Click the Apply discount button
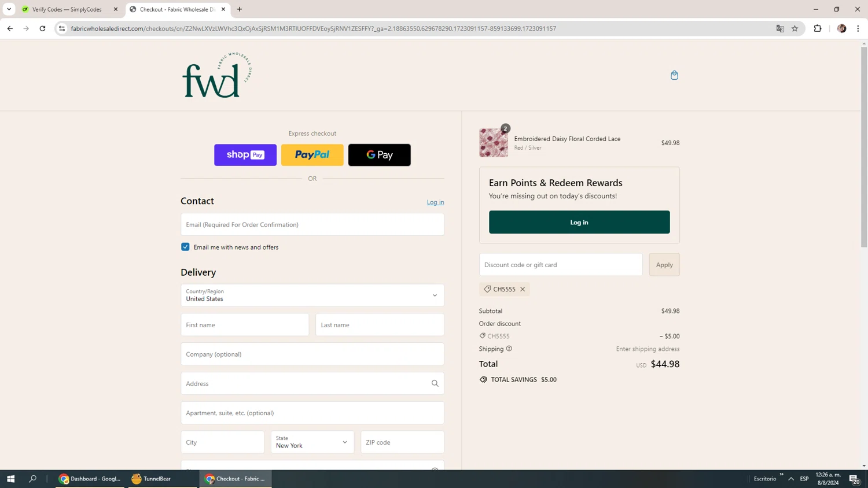868x488 pixels. (664, 265)
